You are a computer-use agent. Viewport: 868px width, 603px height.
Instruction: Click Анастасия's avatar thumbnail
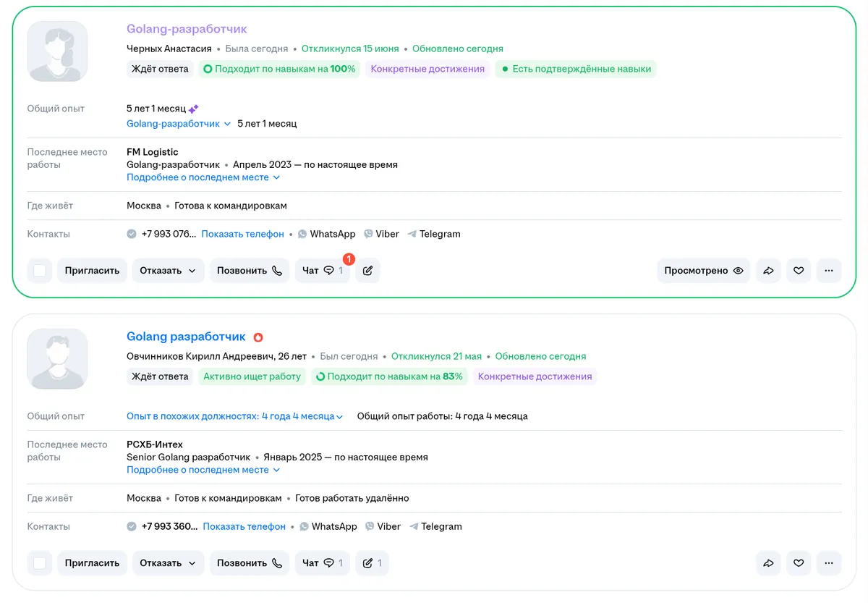[57, 51]
